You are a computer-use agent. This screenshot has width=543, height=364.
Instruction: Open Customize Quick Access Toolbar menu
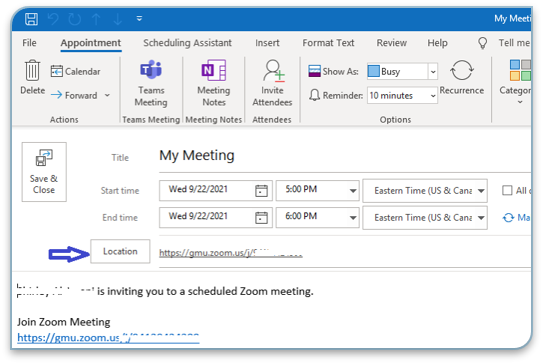click(139, 18)
